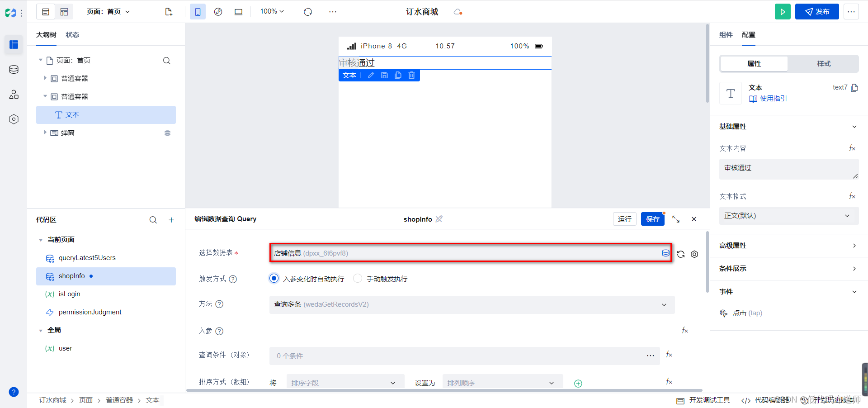Add a sort rule with plus icon
868x408 pixels.
578,384
